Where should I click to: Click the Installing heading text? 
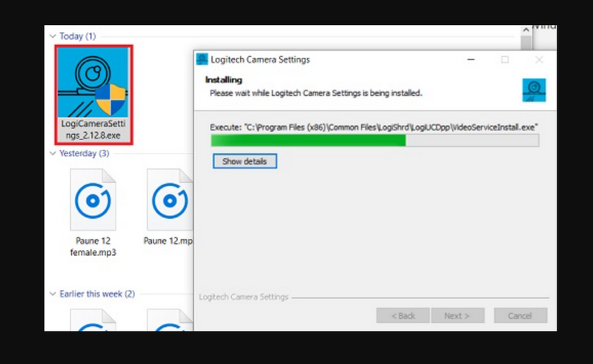pos(224,80)
